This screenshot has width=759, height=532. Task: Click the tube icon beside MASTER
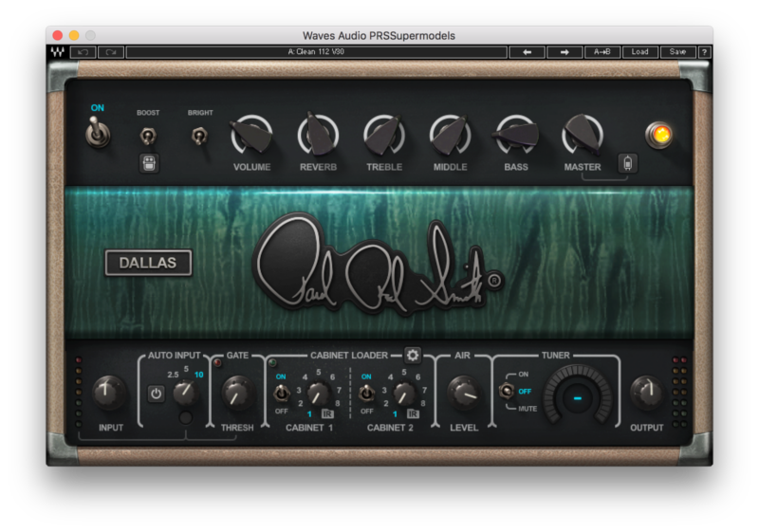point(628,163)
